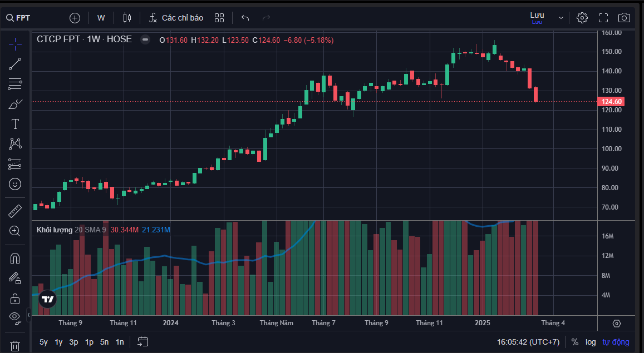Toggle log scale on price axis
The image size is (644, 353).
click(591, 342)
